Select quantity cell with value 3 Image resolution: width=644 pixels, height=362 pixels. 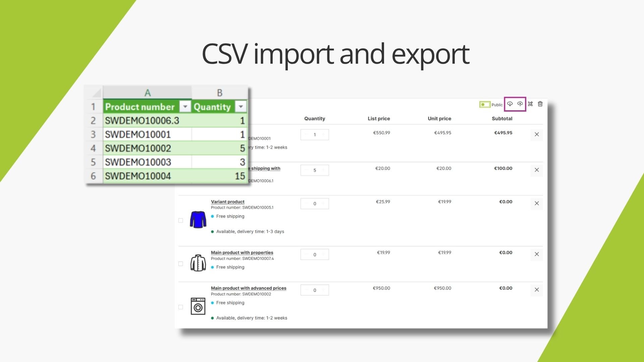(220, 162)
